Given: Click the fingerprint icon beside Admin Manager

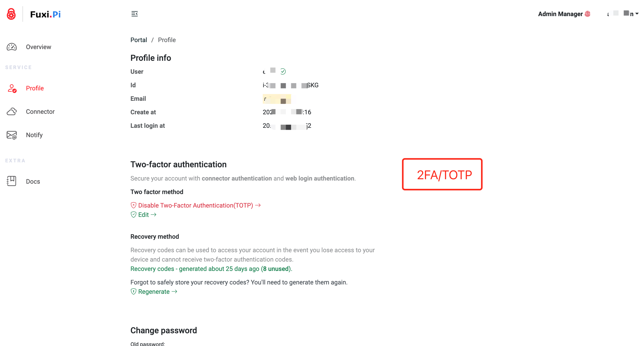Looking at the screenshot, I should (x=587, y=14).
